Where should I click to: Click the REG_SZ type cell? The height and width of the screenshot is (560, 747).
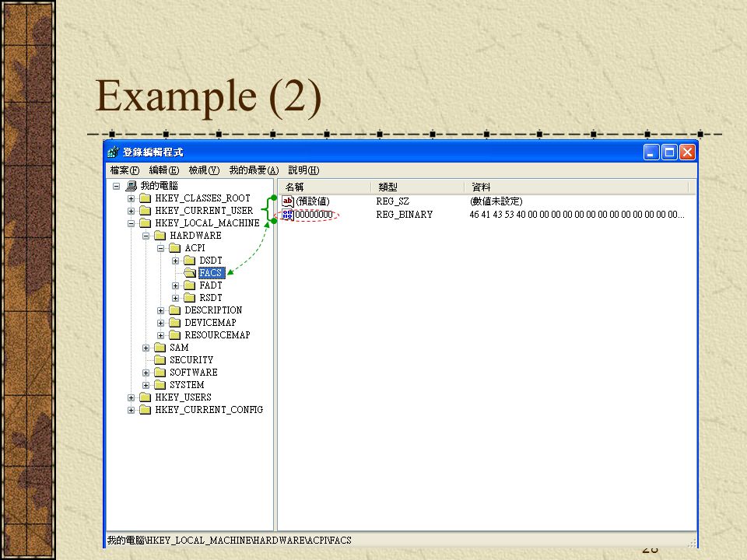pos(392,201)
